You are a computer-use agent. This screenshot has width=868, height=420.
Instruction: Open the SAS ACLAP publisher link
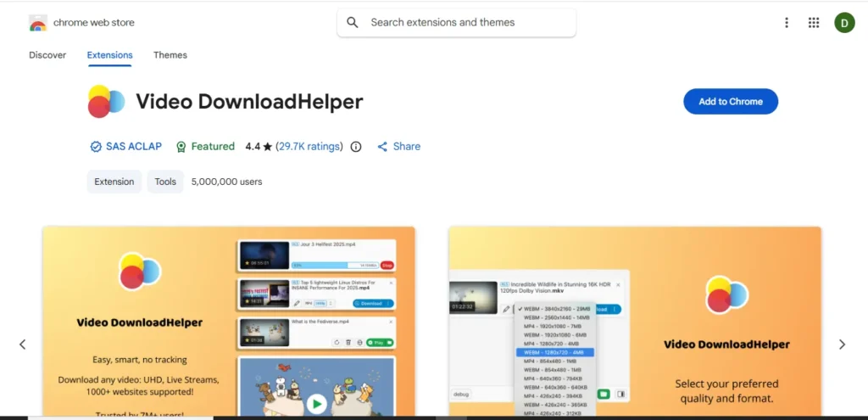126,146
